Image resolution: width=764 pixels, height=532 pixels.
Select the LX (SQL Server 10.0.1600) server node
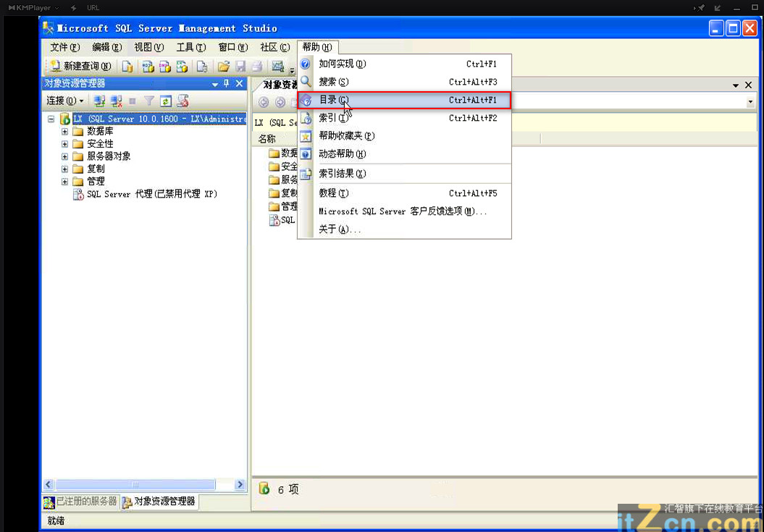pyautogui.click(x=159, y=119)
